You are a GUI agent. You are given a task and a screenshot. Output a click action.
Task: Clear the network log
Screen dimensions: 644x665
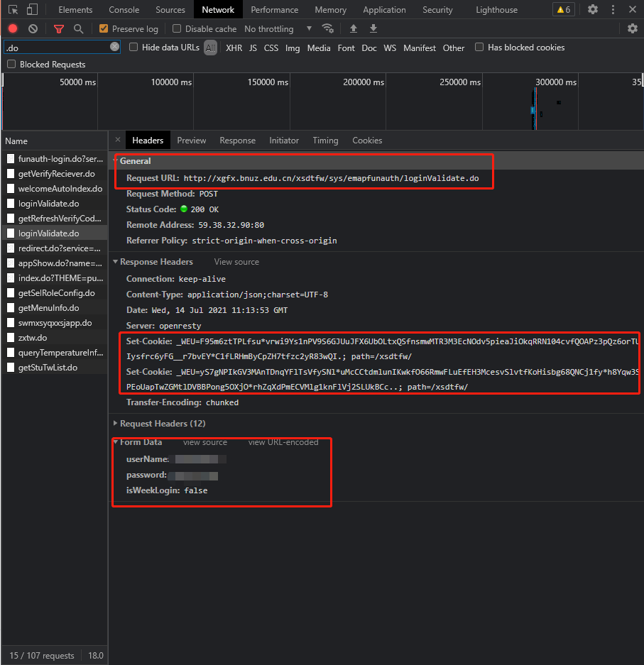(33, 29)
